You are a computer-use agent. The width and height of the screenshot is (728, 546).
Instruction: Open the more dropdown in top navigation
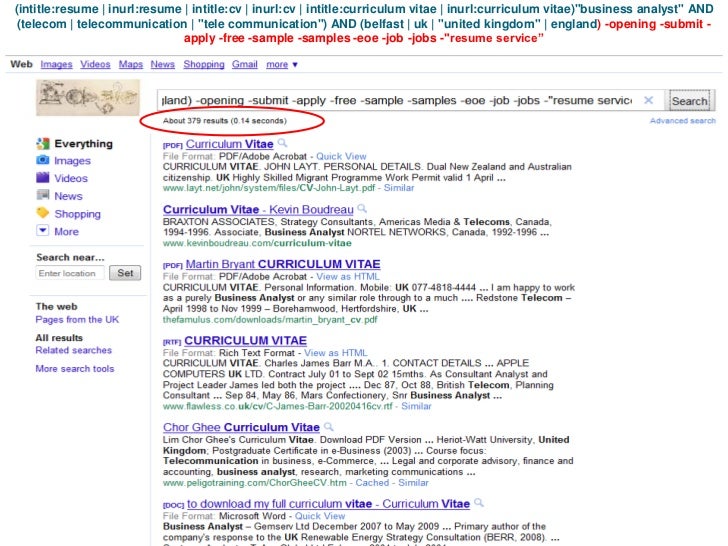click(281, 65)
